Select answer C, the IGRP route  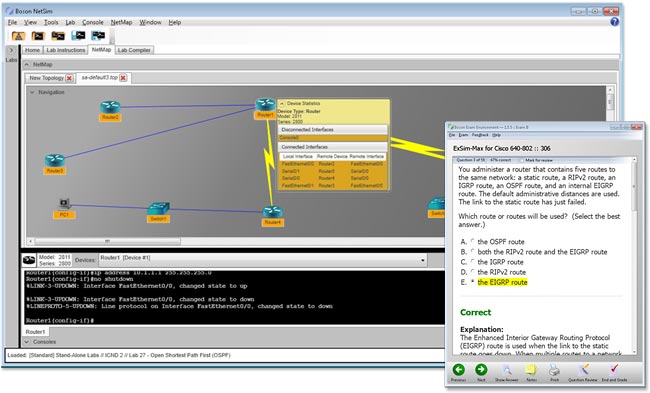[473, 261]
